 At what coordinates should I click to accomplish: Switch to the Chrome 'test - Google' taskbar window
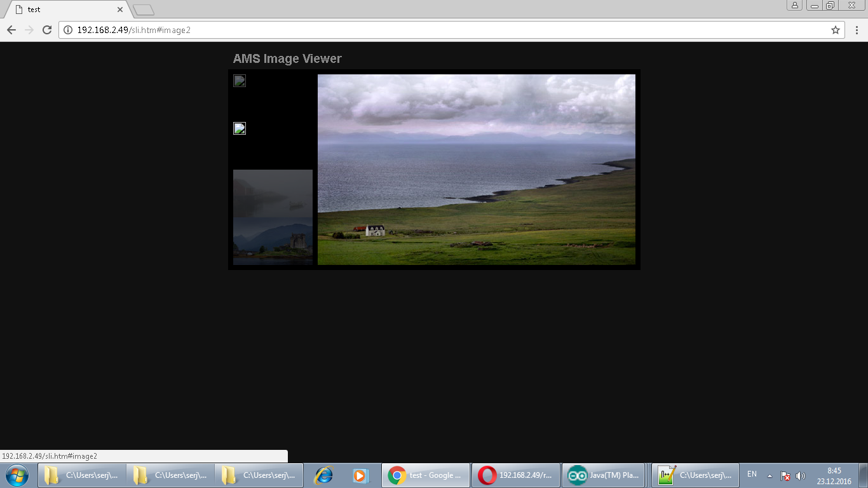click(x=426, y=475)
